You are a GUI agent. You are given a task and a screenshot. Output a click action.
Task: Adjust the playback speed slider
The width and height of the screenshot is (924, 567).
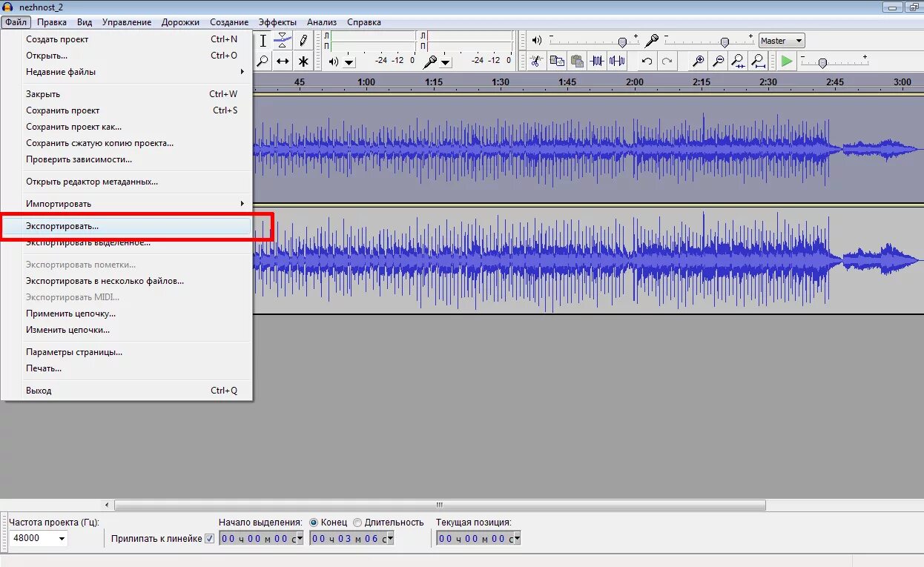[822, 63]
